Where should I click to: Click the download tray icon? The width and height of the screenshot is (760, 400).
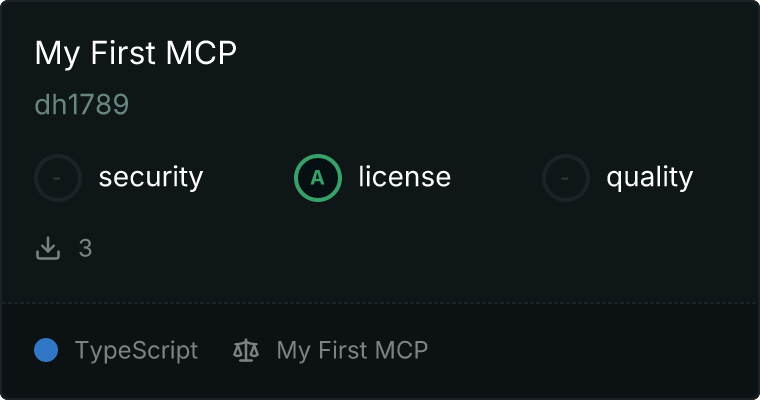click(x=48, y=248)
